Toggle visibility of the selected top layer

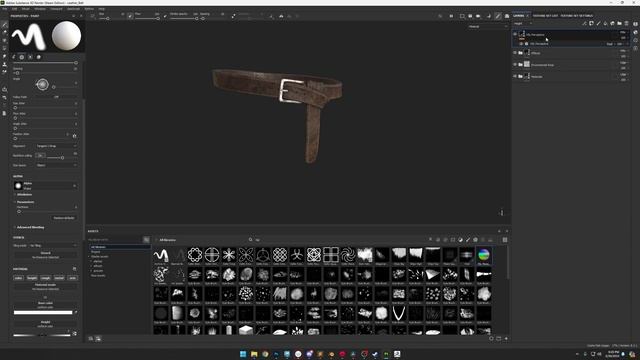[x=515, y=34]
